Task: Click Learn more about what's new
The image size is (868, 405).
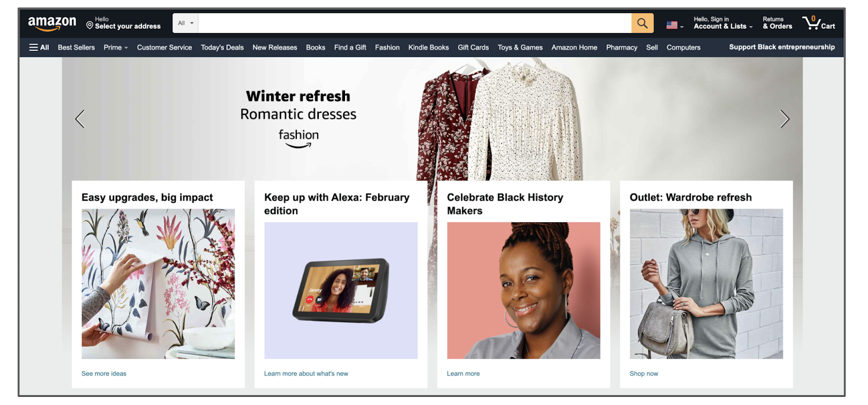Action: click(306, 374)
